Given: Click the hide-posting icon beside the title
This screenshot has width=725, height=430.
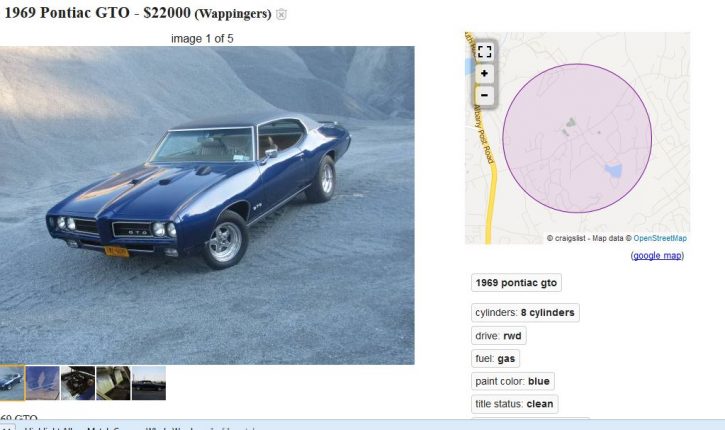Looking at the screenshot, I should pyautogui.click(x=281, y=14).
